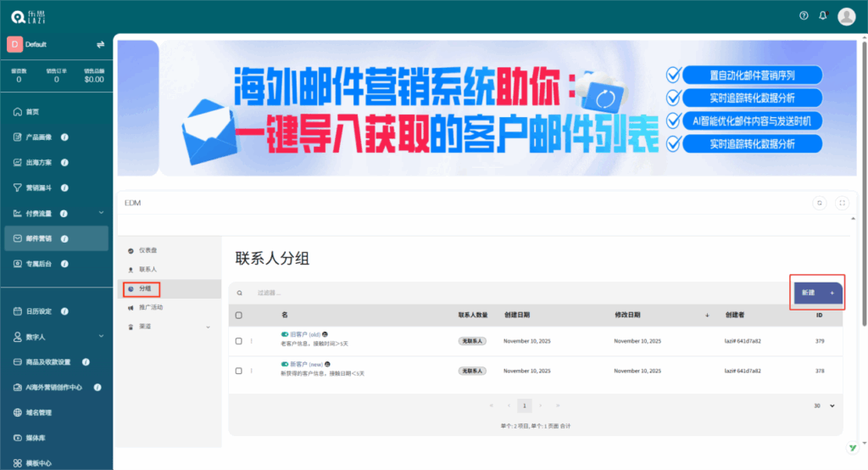Click info icon next to 产品画像
The width and height of the screenshot is (868, 470).
(64, 137)
